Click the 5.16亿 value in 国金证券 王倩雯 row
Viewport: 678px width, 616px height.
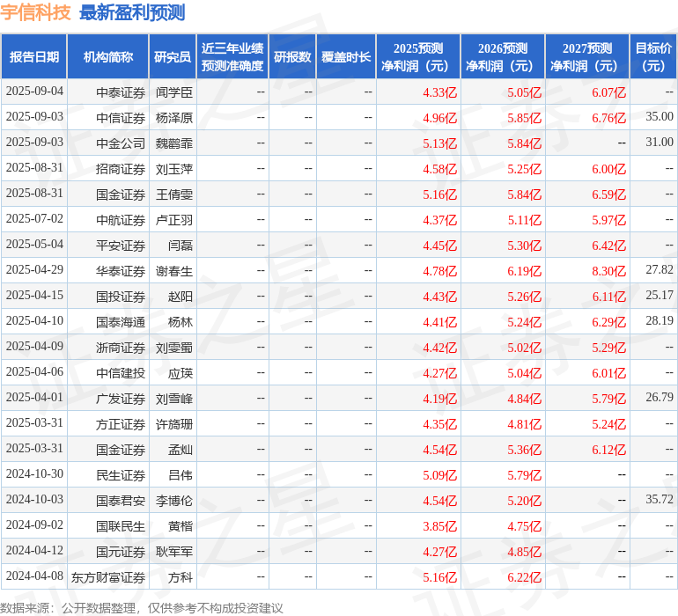tap(439, 194)
